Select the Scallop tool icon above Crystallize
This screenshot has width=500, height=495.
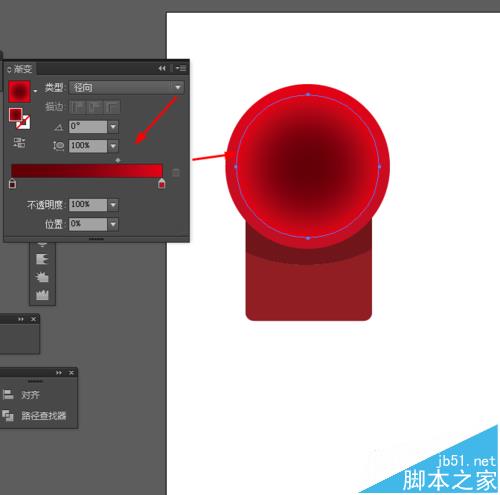[x=42, y=259]
